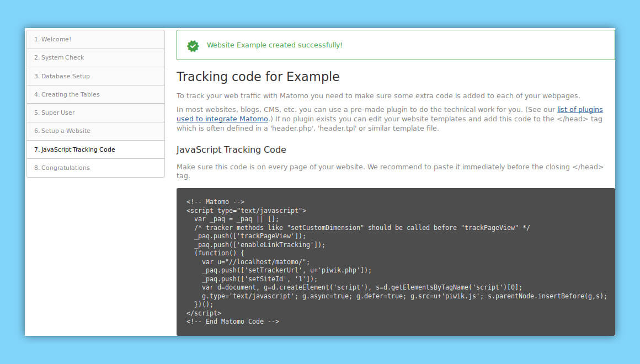640x364 pixels.
Task: Click the setTrackerUrl code line
Action: tap(286, 270)
